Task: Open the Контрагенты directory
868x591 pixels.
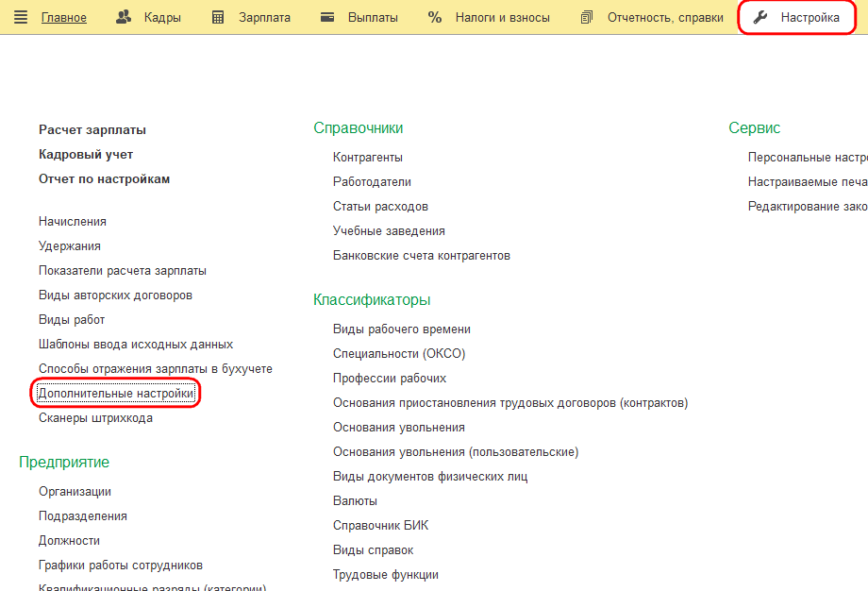Action: (x=368, y=158)
